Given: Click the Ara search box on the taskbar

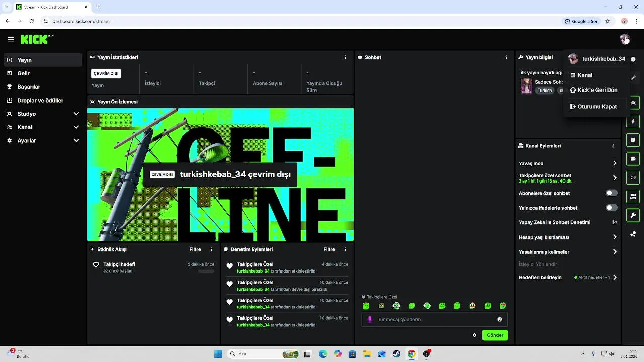Looking at the screenshot, I should pos(264,354).
